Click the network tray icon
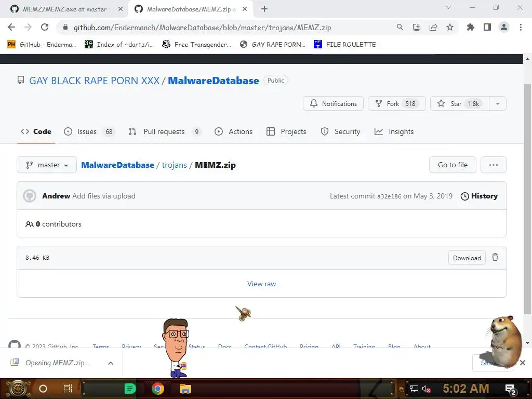Viewport: 532px width, 399px height. pyautogui.click(x=414, y=389)
